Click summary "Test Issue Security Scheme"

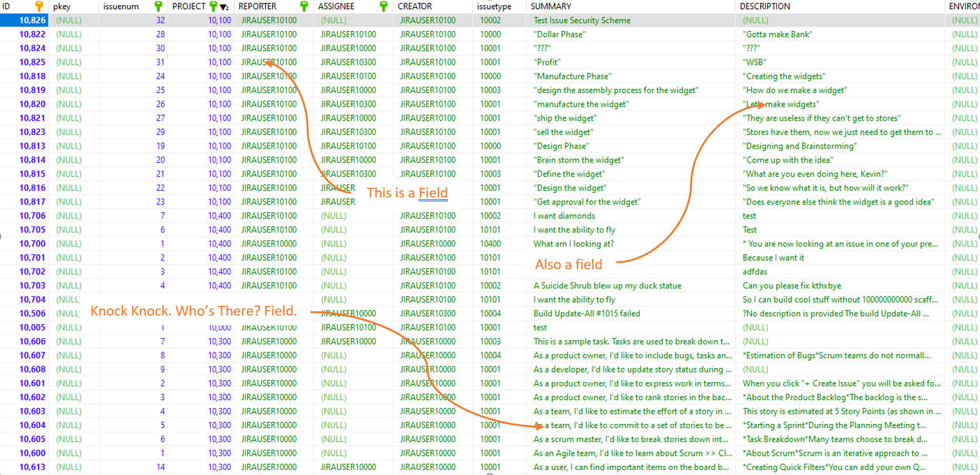pyautogui.click(x=582, y=20)
